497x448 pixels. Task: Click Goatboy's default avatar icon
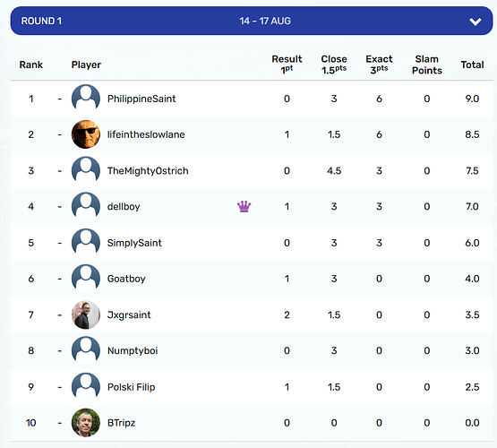[x=86, y=279]
